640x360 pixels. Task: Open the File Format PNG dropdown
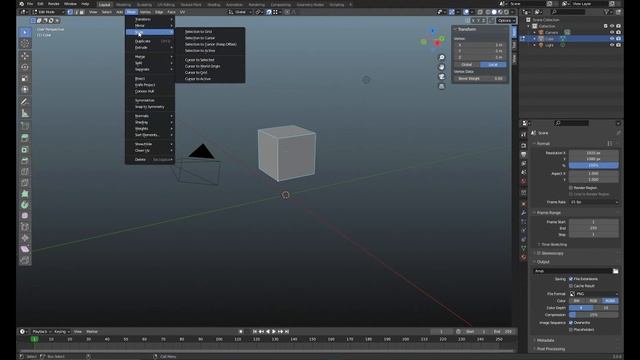click(594, 294)
